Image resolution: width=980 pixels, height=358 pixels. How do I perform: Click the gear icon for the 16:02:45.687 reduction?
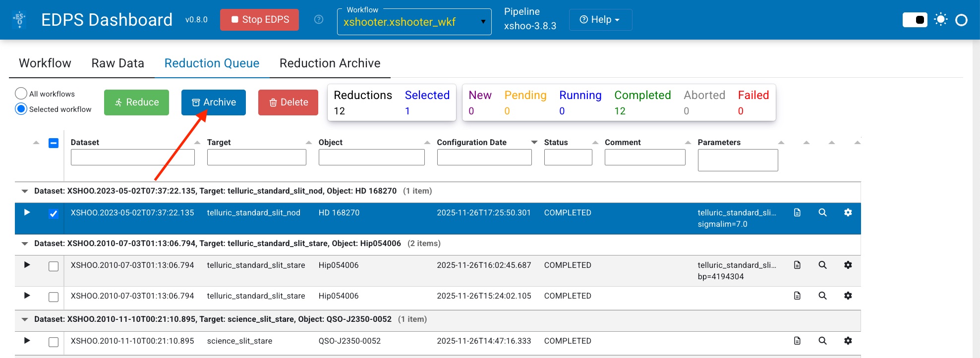848,265
